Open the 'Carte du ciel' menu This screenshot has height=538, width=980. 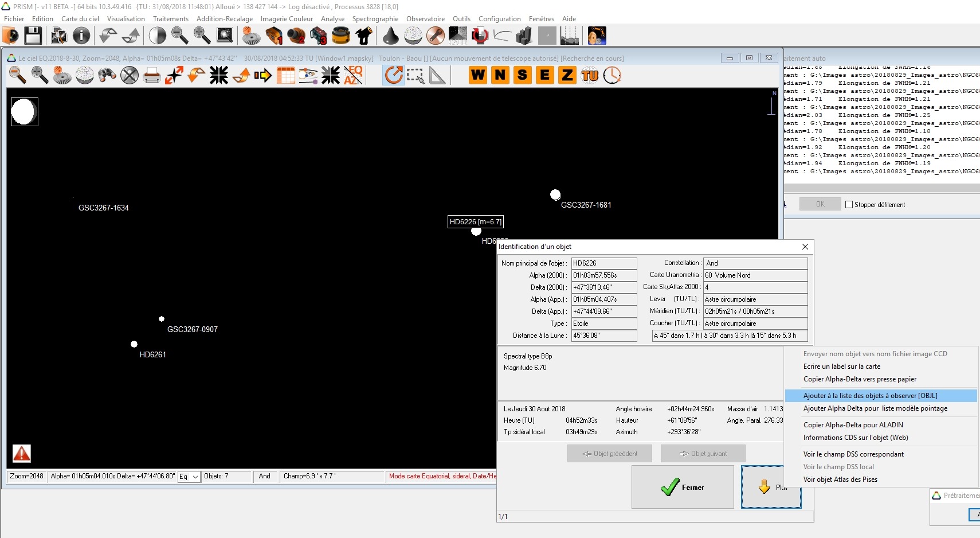click(x=80, y=19)
